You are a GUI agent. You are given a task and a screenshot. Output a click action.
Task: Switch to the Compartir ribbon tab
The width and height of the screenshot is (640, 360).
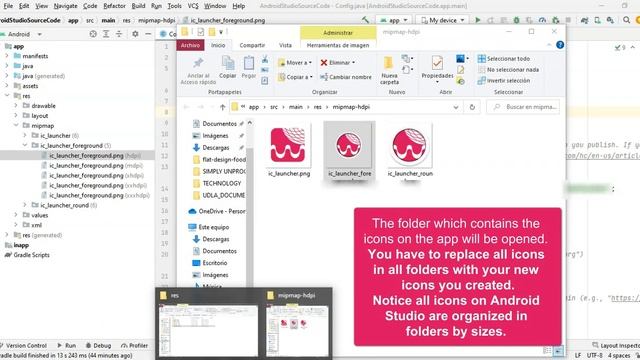pyautogui.click(x=252, y=45)
